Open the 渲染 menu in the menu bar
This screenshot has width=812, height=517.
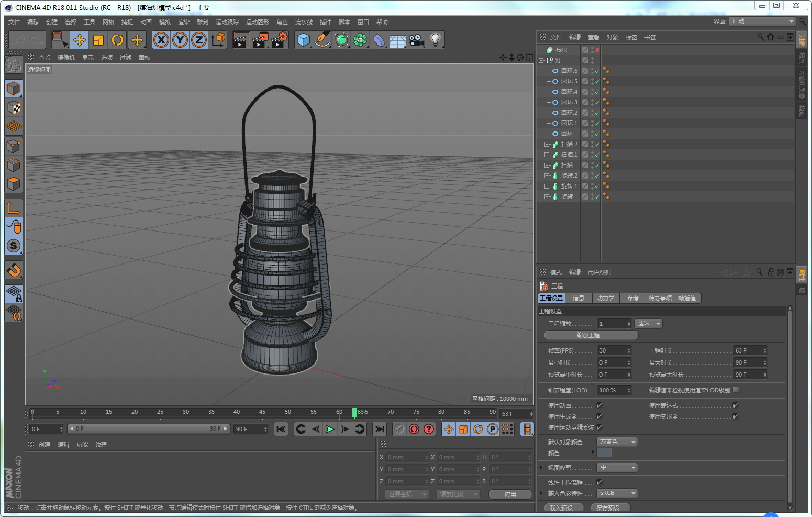[x=184, y=22]
